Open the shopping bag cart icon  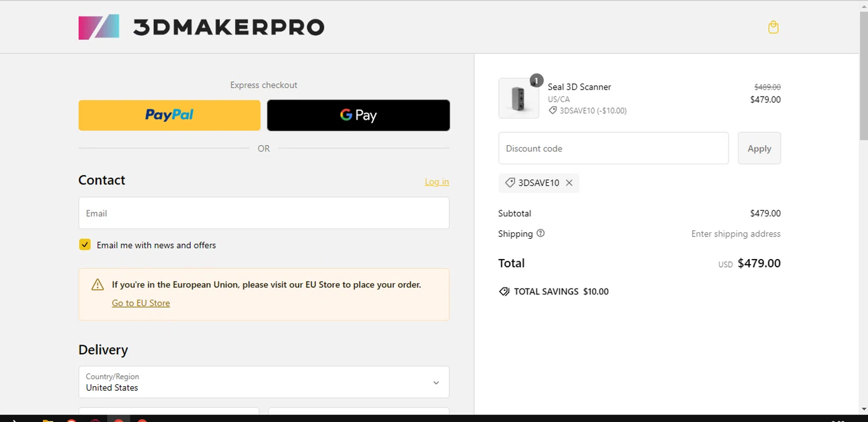[773, 27]
